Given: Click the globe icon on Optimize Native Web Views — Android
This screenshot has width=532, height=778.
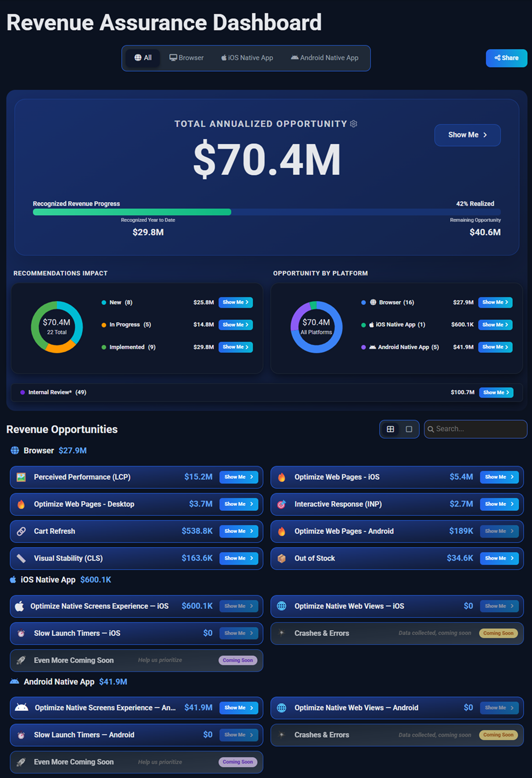Looking at the screenshot, I should [x=281, y=708].
